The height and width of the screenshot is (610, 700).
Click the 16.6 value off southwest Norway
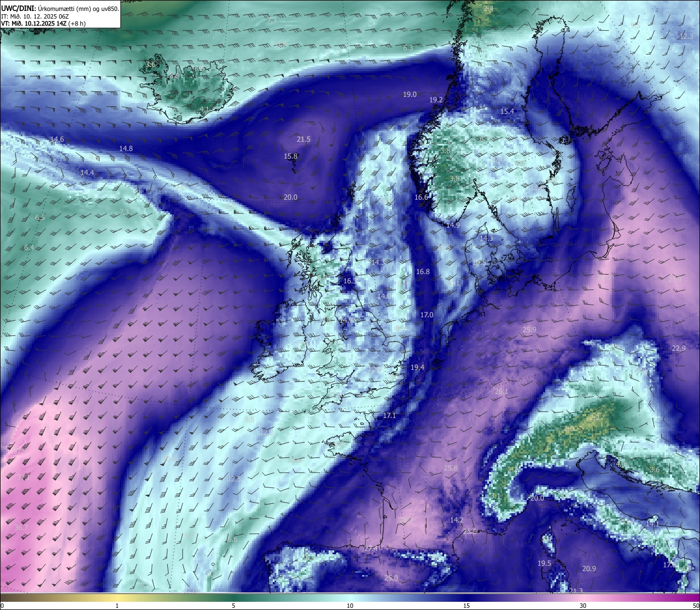421,197
